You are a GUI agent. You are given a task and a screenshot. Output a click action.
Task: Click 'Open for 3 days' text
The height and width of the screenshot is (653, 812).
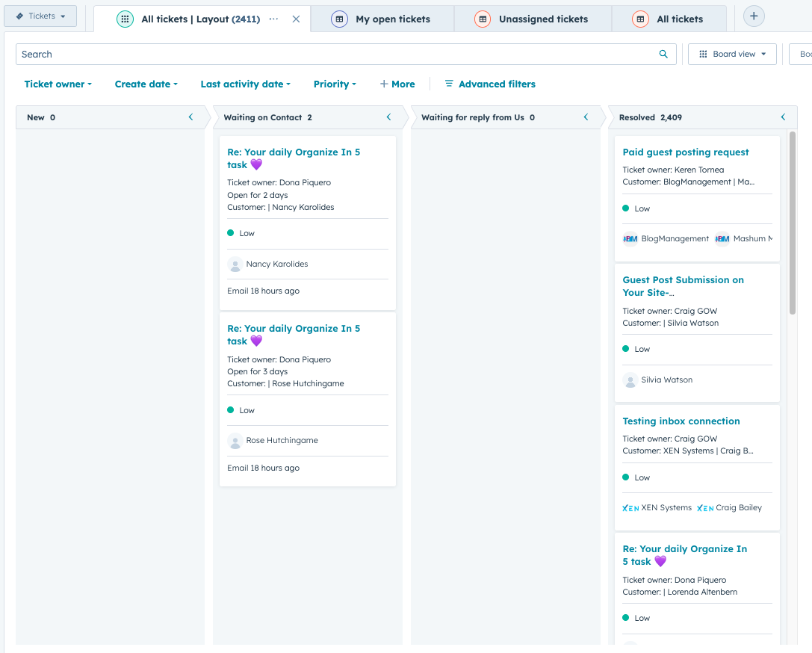point(258,372)
